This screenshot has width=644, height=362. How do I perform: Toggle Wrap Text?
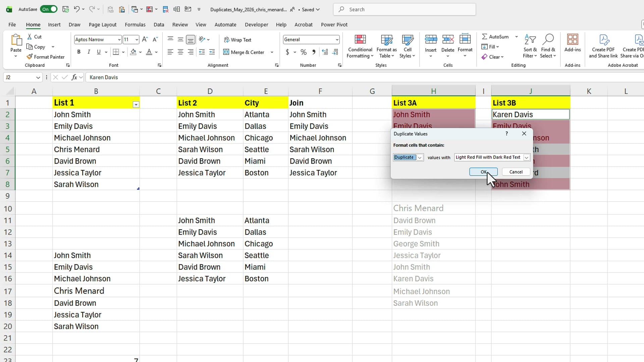tap(237, 40)
